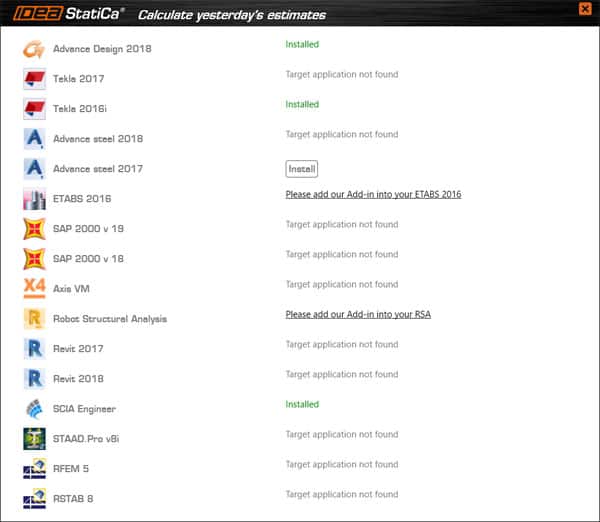Click the RSTAB 8 label
Screen dimensions: 600x522
73,499
